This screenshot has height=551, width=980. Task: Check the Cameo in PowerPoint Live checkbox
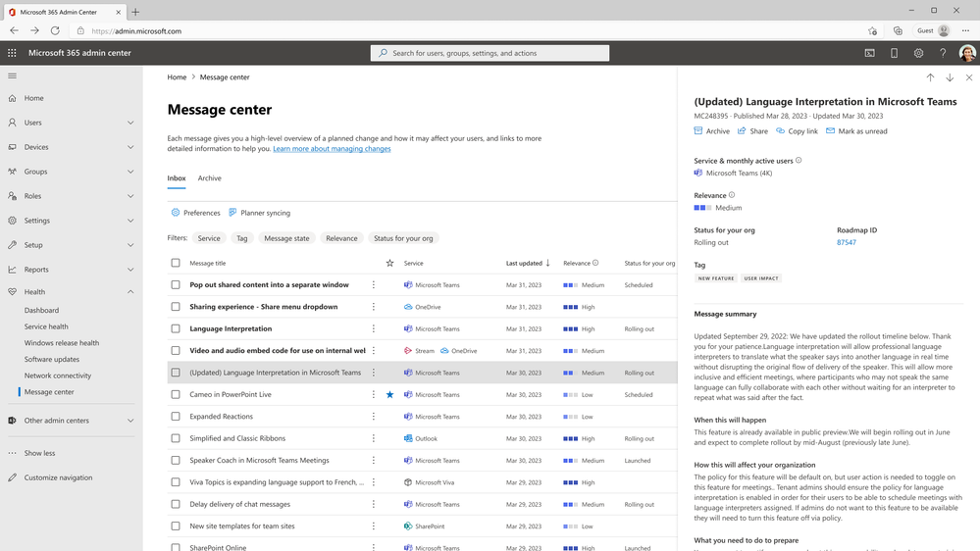click(176, 395)
